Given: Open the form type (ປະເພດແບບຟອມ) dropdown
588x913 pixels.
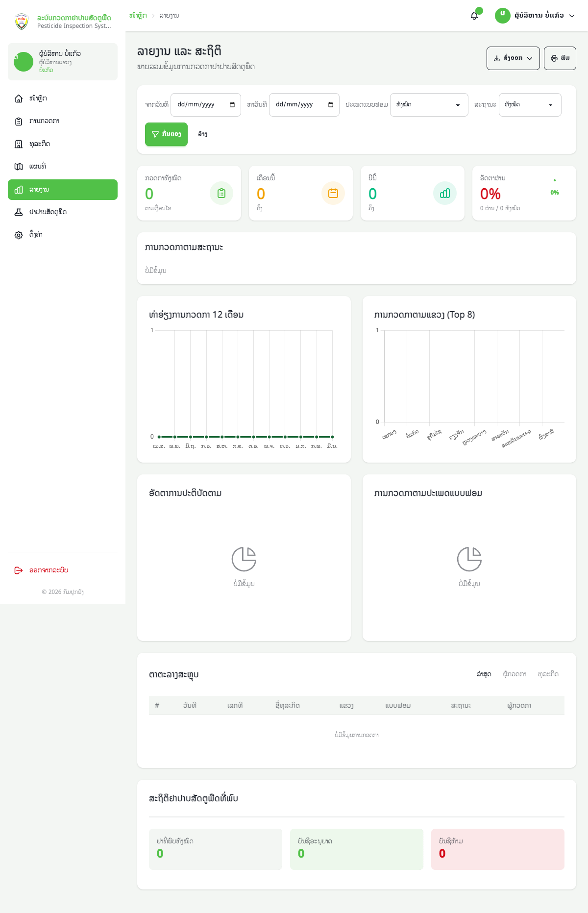Looking at the screenshot, I should pyautogui.click(x=429, y=105).
